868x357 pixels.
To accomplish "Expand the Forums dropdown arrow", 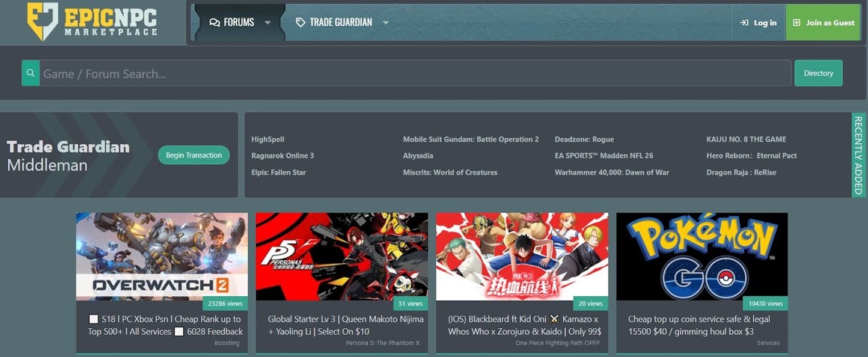I will [267, 23].
